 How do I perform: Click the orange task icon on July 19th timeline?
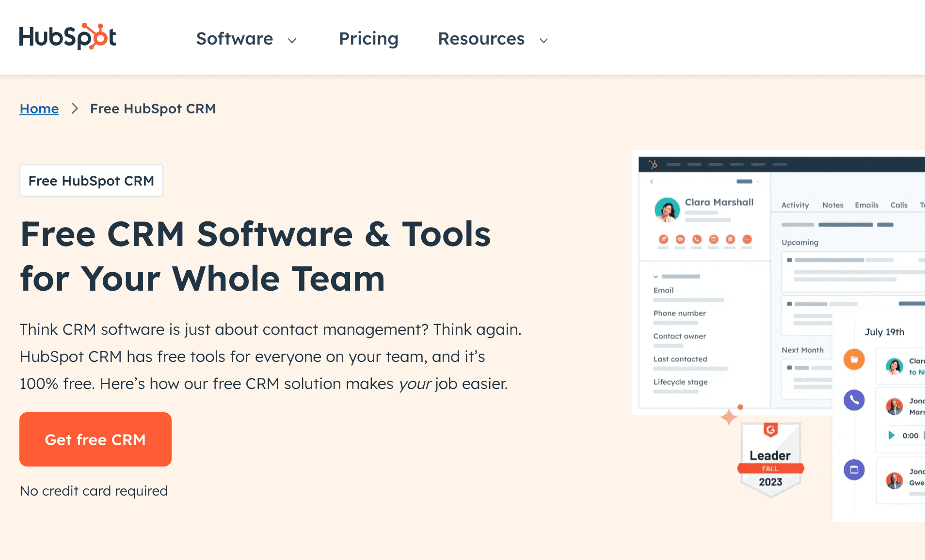[854, 359]
